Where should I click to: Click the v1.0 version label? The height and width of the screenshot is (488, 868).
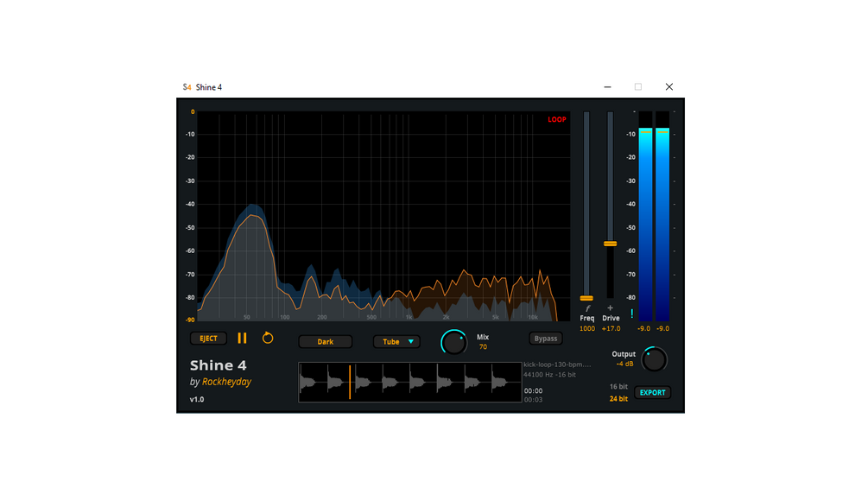(x=197, y=400)
